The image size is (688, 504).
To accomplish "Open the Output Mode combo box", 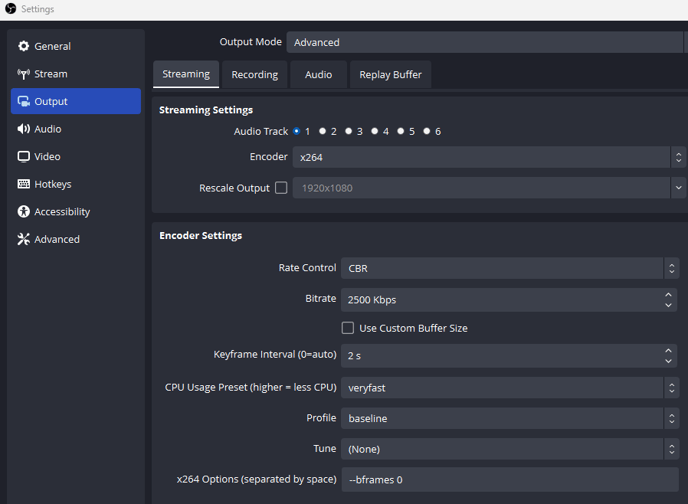I will pyautogui.click(x=486, y=42).
